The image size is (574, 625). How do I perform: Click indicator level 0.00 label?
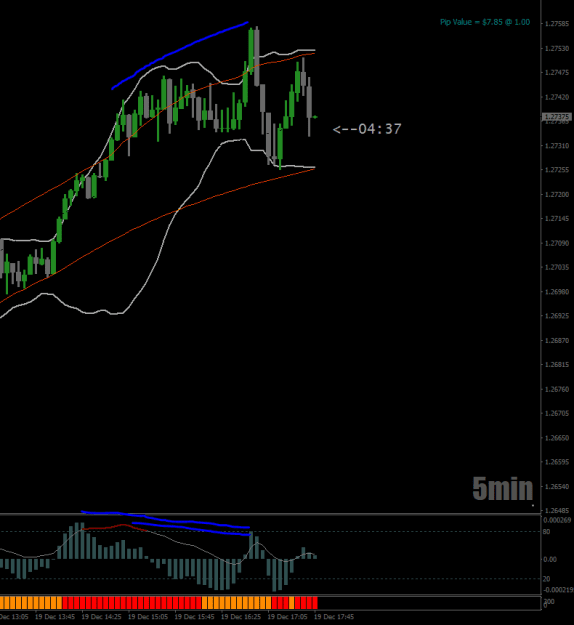pyautogui.click(x=550, y=560)
